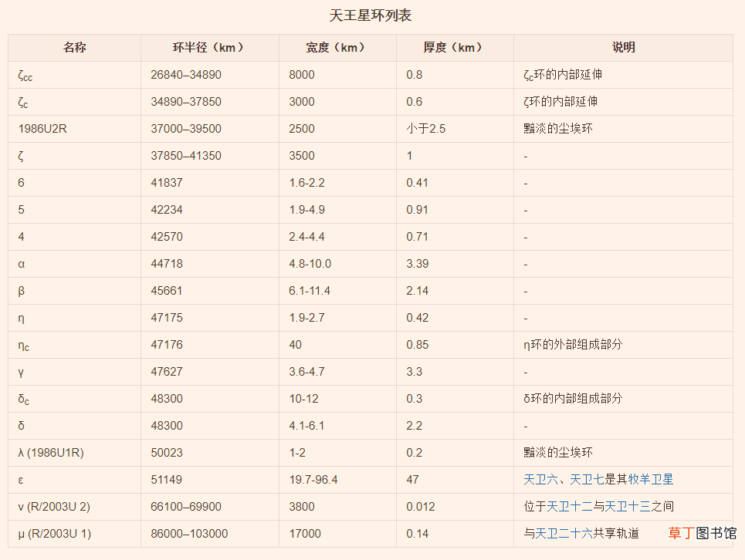
Task: Select description η环的外部组成部分
Action: click(573, 345)
